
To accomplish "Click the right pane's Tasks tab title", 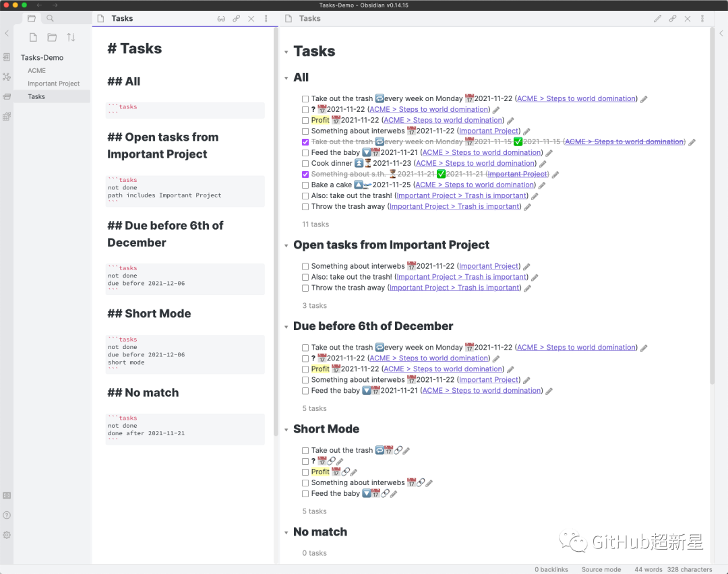I will pyautogui.click(x=309, y=19).
